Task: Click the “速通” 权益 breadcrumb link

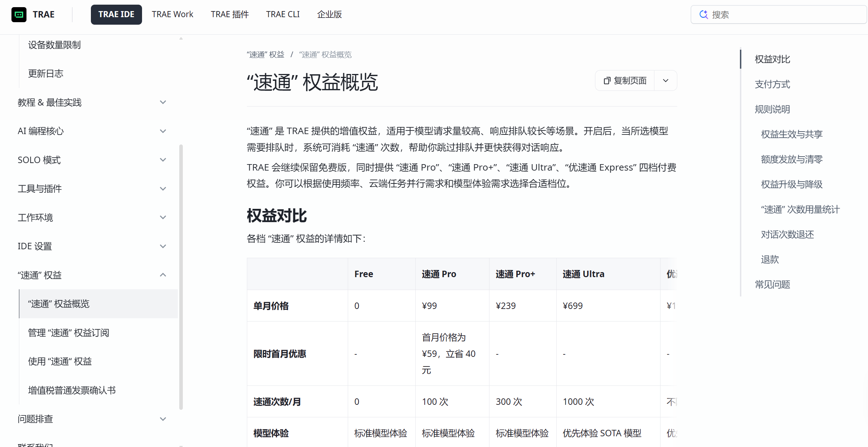Action: coord(265,55)
